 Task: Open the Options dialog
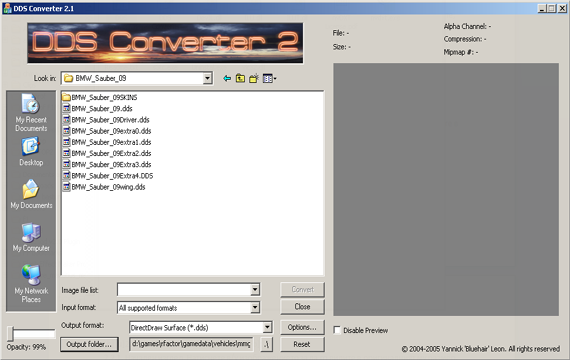pyautogui.click(x=302, y=327)
